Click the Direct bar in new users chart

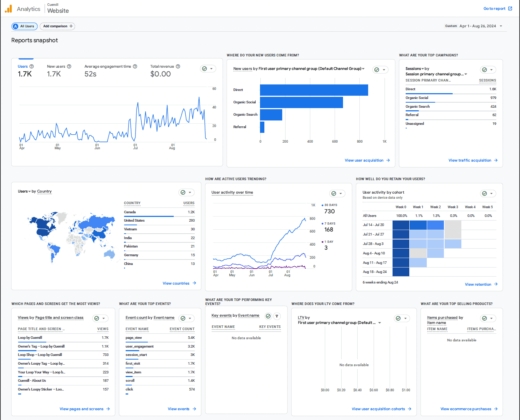point(314,90)
